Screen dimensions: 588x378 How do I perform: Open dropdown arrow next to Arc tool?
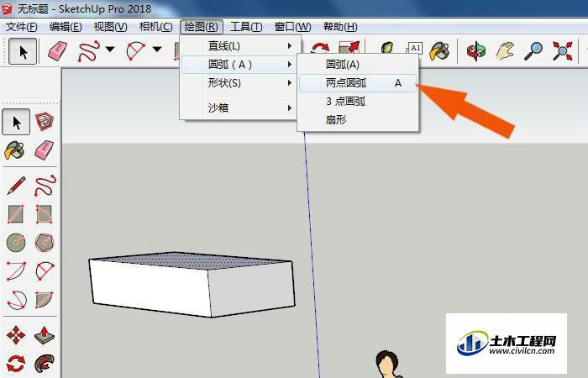click(157, 49)
